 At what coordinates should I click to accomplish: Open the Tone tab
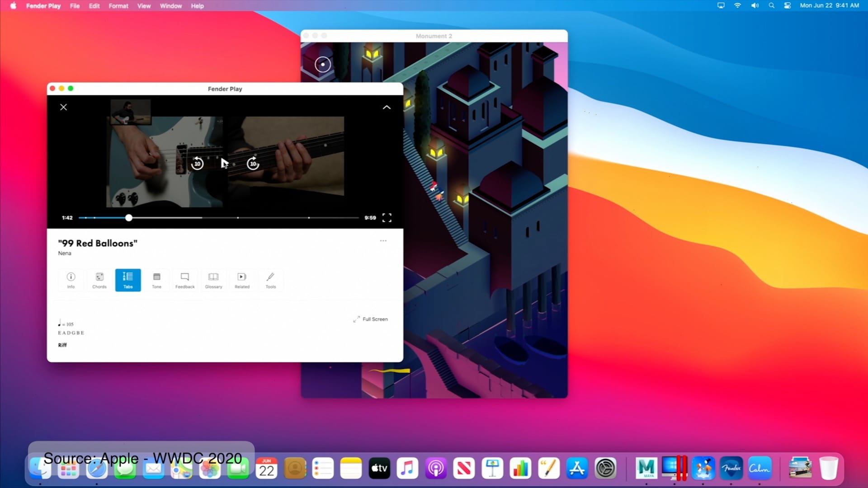(x=156, y=280)
